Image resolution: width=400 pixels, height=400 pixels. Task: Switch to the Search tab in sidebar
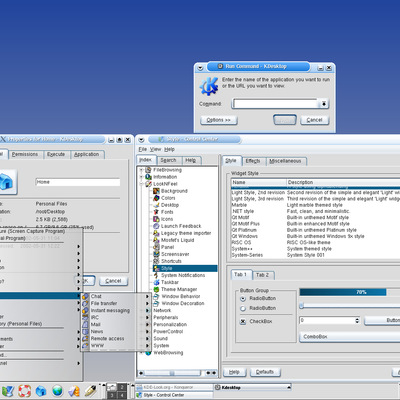click(x=168, y=160)
